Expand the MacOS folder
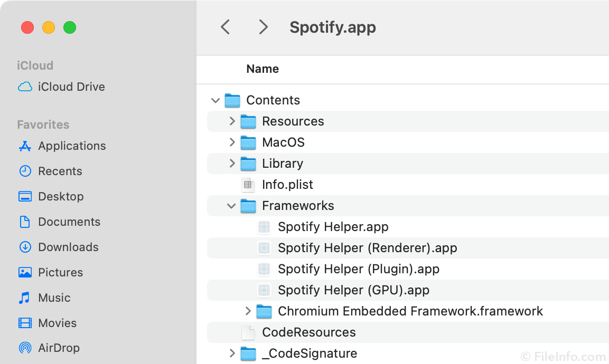Screen dimensions: 609x364 232,142
